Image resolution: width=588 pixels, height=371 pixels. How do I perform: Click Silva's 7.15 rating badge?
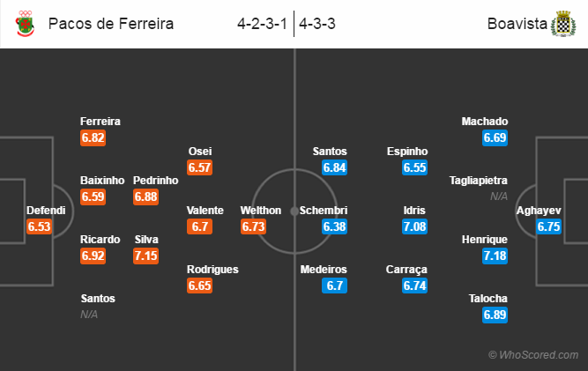pyautogui.click(x=145, y=256)
